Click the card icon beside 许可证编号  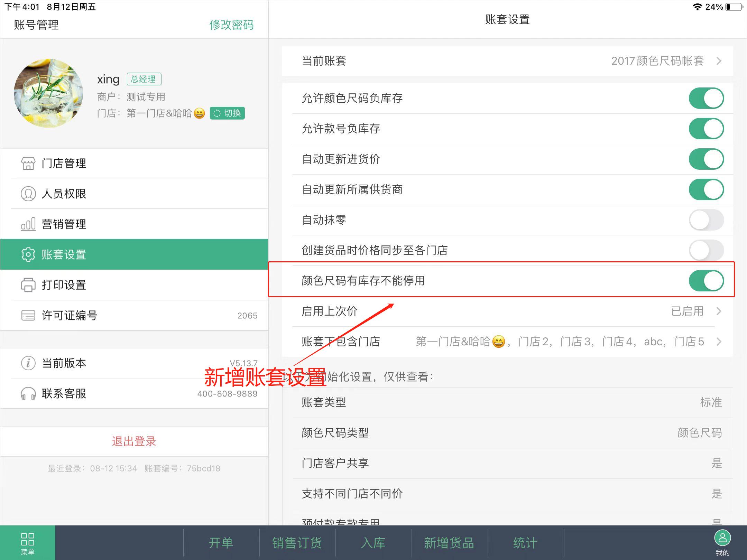tap(28, 315)
